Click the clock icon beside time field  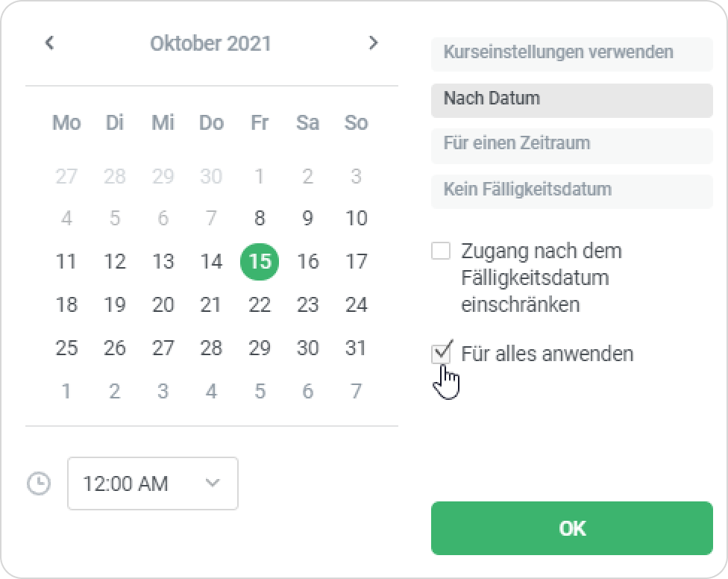pos(39,483)
